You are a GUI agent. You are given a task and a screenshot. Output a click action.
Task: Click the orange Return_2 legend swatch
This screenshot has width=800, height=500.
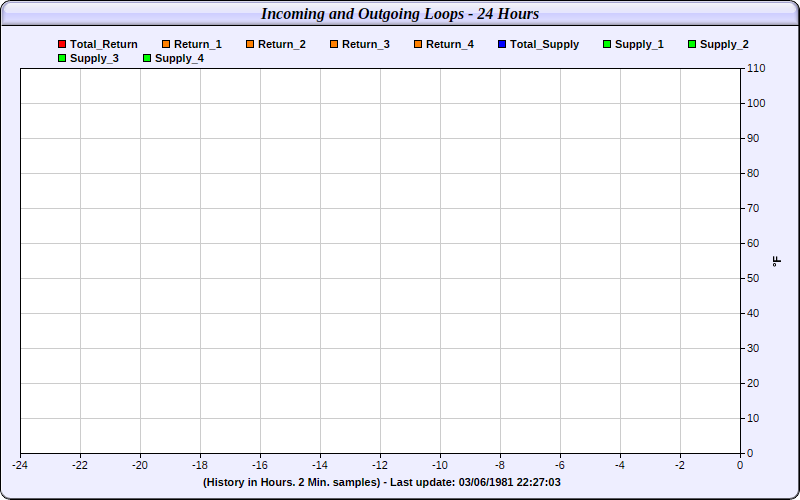(251, 45)
